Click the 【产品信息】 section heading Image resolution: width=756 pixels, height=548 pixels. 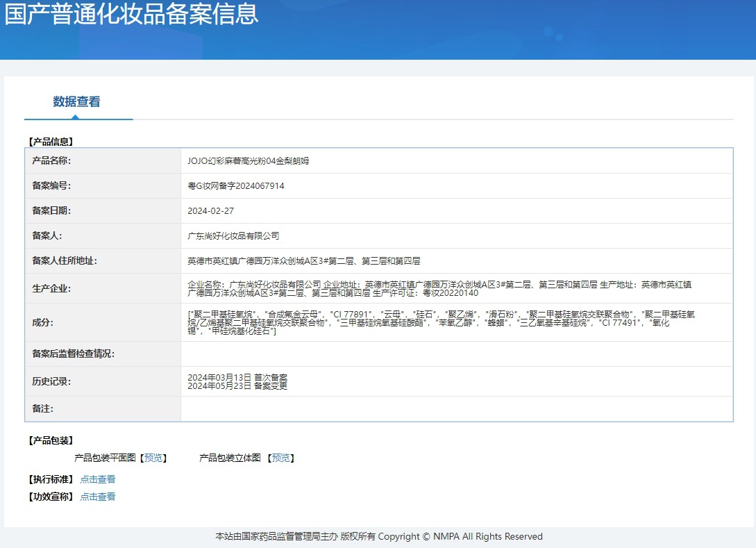(51, 142)
